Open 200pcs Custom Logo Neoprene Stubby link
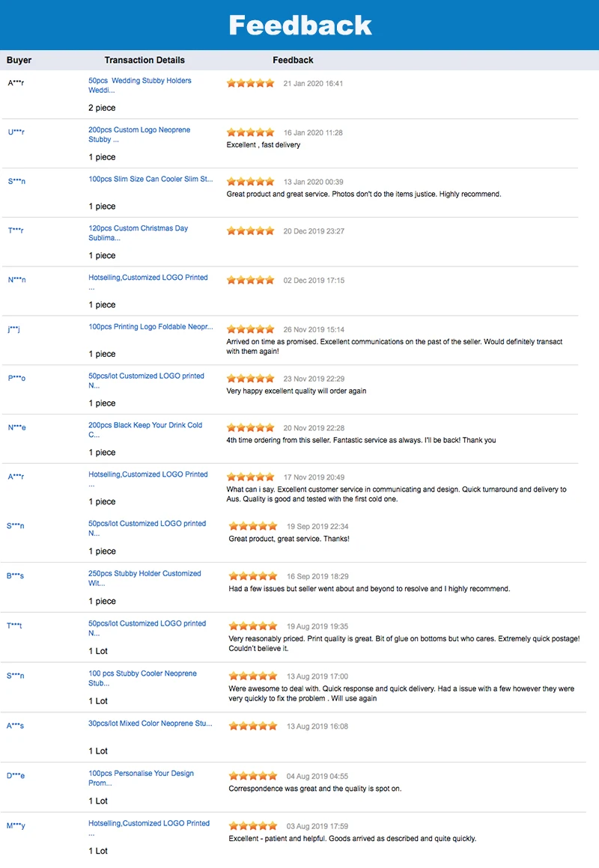599x868 pixels. pos(139,135)
